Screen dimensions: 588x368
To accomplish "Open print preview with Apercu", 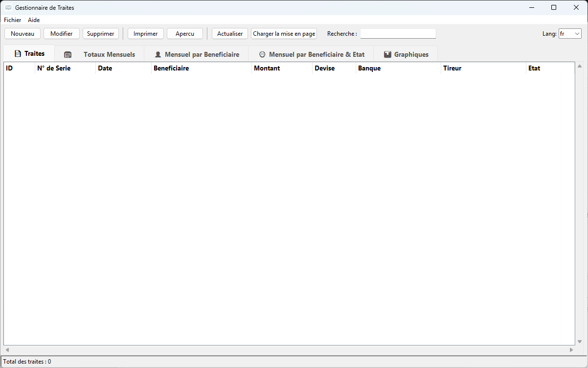I will [185, 34].
